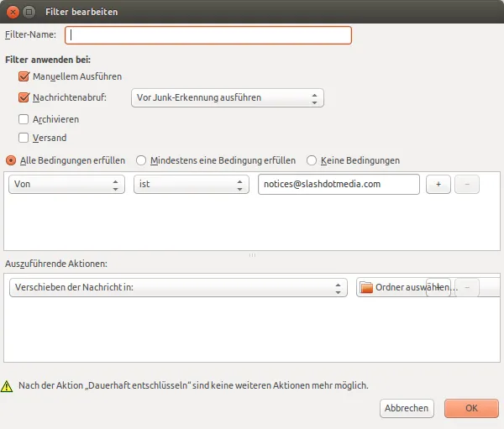Click the Abbrechen button
This screenshot has height=429, width=504.
point(407,408)
